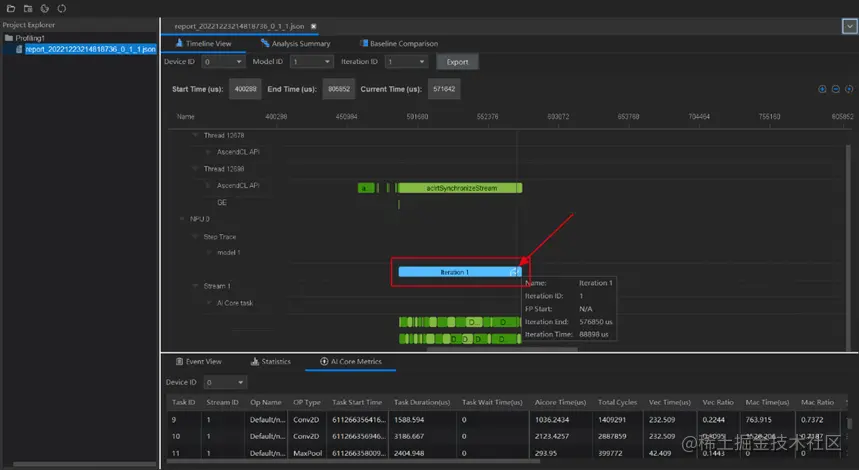The image size is (859, 470).
Task: Switch to the Event View tab
Action: point(198,362)
